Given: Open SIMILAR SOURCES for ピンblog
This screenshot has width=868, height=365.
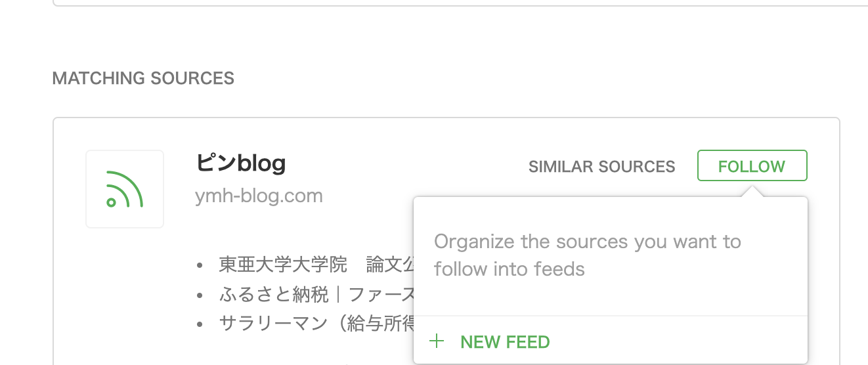Looking at the screenshot, I should tap(601, 167).
